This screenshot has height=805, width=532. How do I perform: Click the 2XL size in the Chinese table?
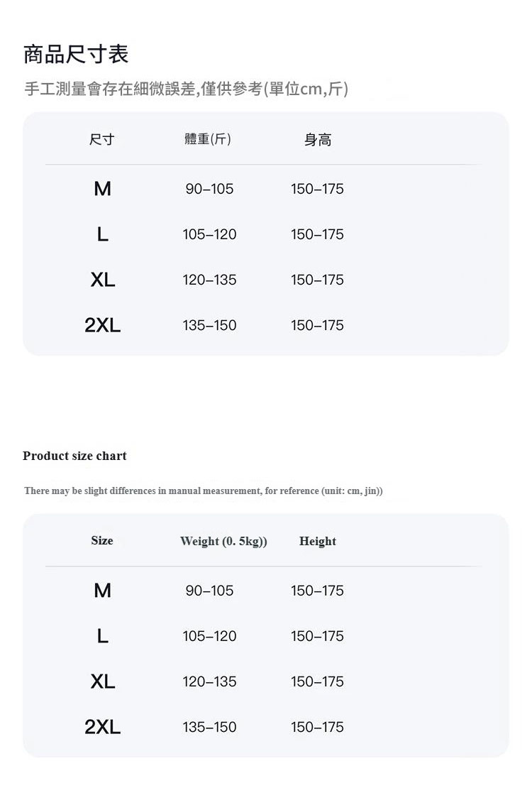tap(103, 325)
